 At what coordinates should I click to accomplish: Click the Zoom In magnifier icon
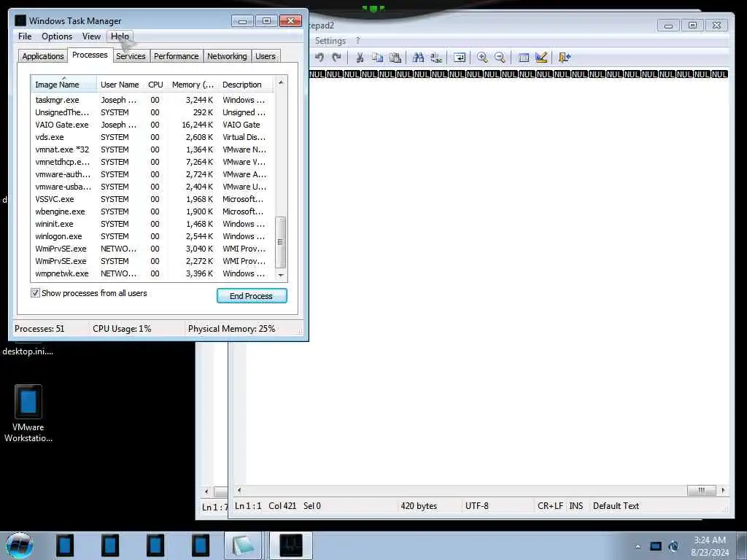(482, 58)
